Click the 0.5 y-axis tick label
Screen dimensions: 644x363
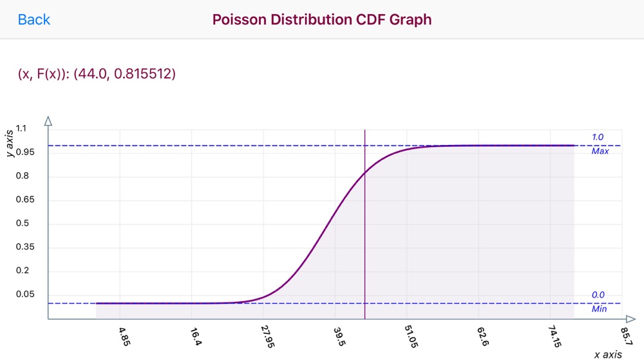point(22,223)
